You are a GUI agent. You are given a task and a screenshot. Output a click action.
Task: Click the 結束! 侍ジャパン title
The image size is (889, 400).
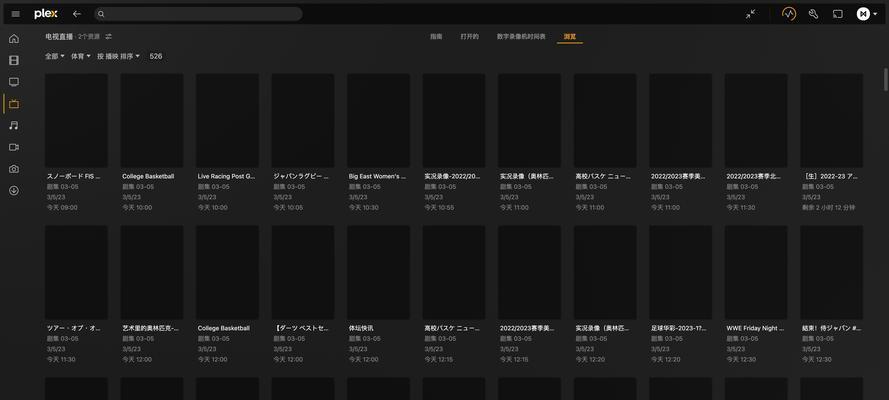pos(831,328)
